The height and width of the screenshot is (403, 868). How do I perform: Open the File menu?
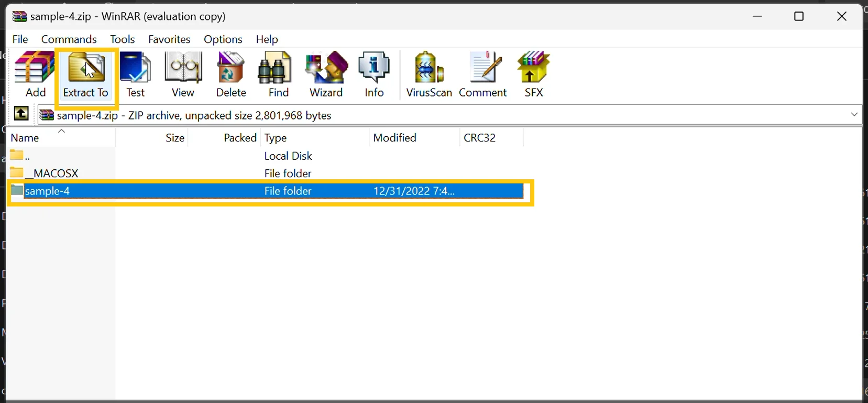[20, 39]
